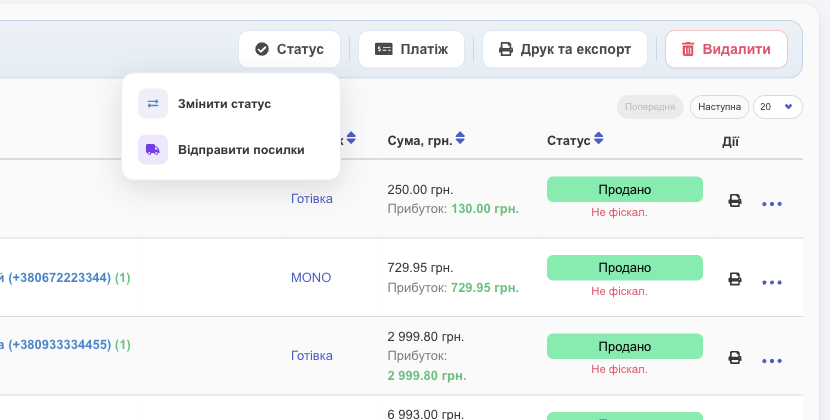
Task: Print the 729.95 грн. order
Action: tap(735, 279)
